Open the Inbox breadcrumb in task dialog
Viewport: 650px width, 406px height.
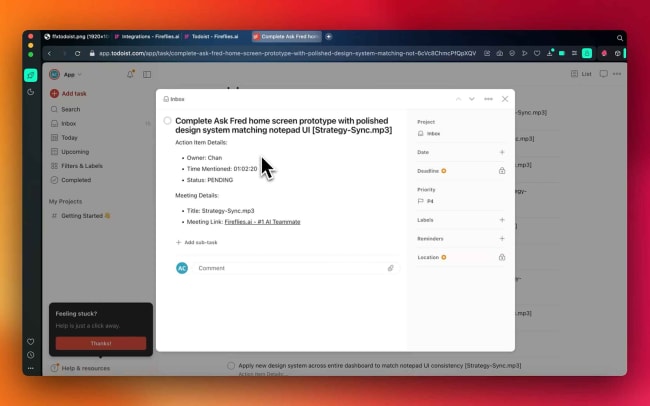(174, 99)
